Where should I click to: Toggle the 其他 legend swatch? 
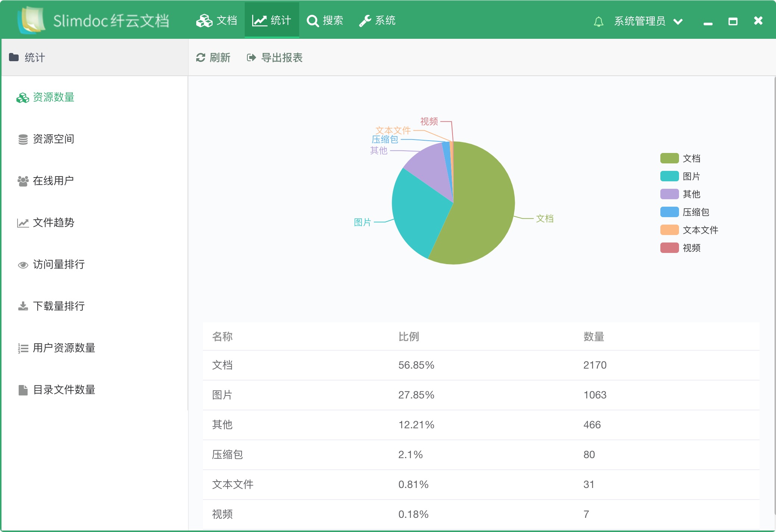pos(669,194)
